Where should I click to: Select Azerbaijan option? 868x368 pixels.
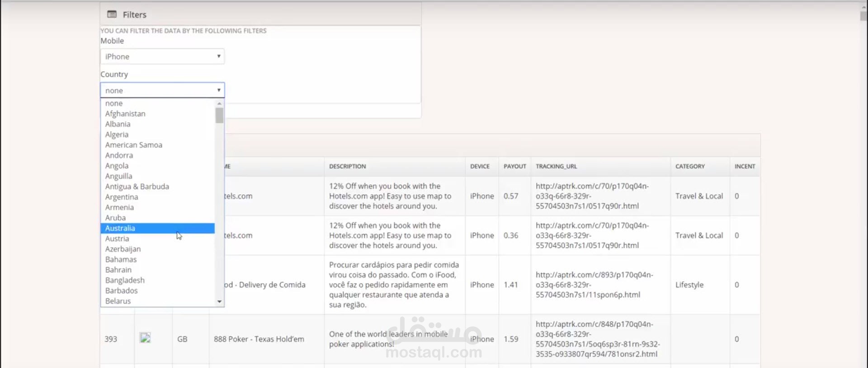(157, 249)
